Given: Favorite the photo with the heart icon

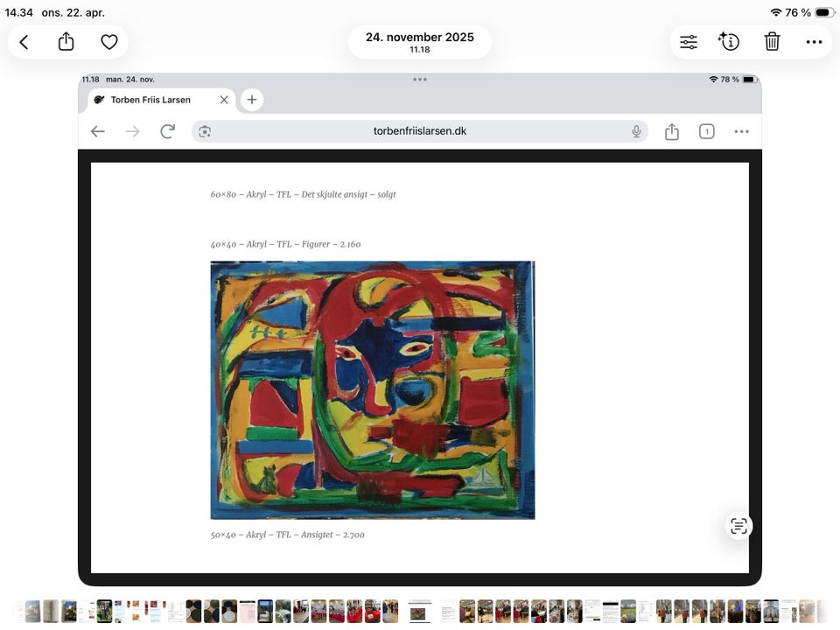Looking at the screenshot, I should coord(109,42).
